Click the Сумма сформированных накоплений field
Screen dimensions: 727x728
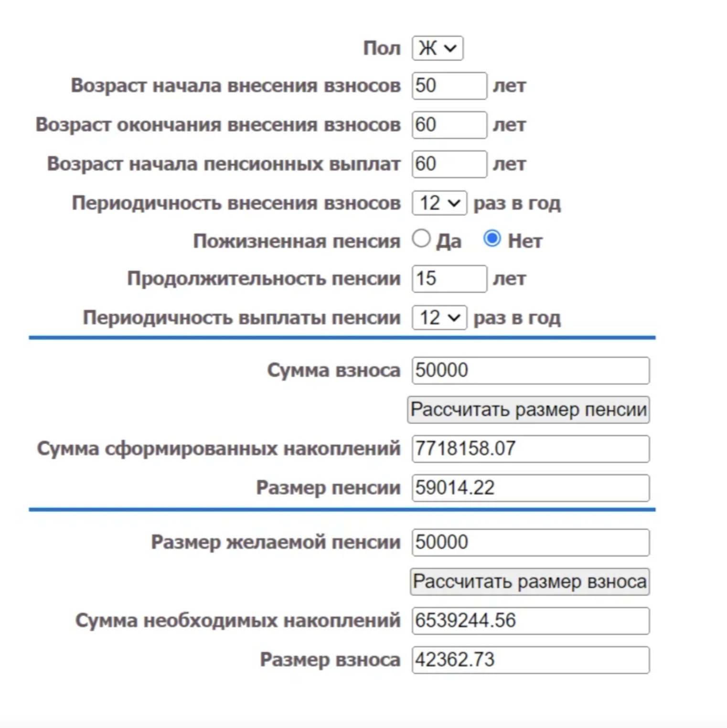click(x=530, y=448)
